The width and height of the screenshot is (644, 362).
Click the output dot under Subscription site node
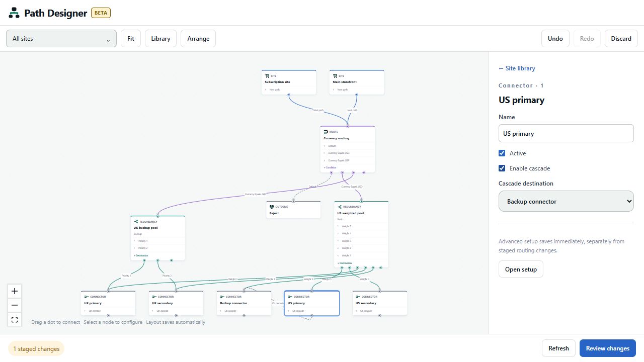(289, 95)
